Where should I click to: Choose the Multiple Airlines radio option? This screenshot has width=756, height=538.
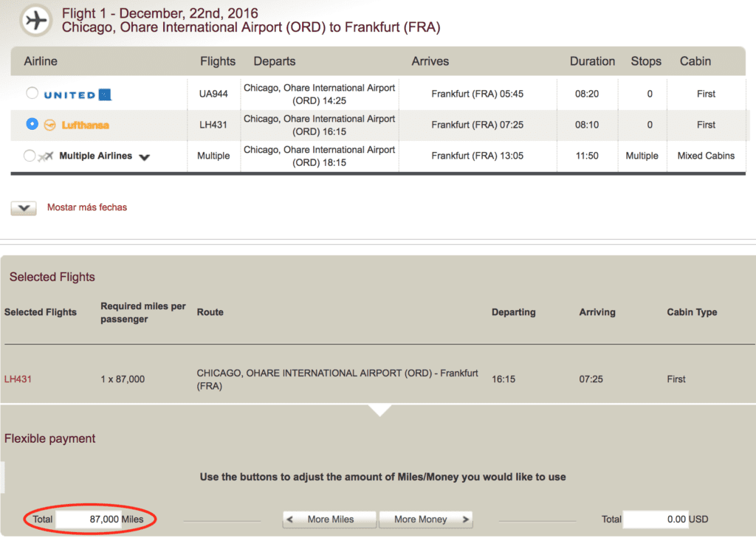pyautogui.click(x=30, y=156)
